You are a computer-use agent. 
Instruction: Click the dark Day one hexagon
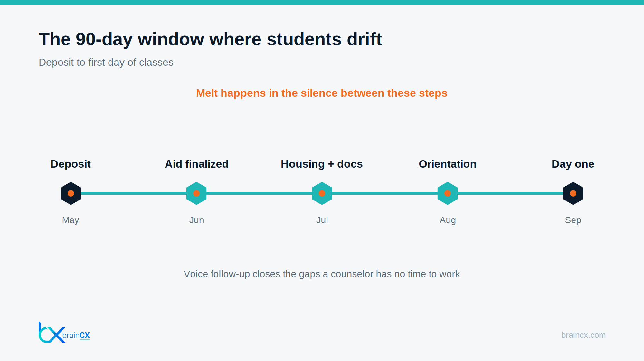pos(573,193)
